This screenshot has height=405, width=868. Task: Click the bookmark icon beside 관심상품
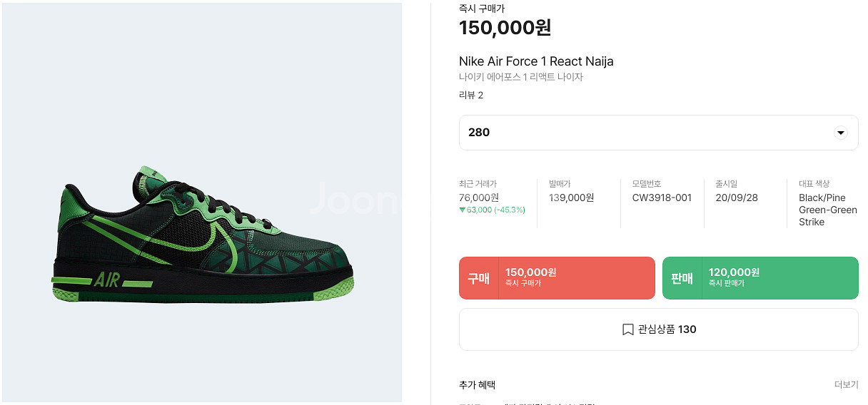point(627,329)
